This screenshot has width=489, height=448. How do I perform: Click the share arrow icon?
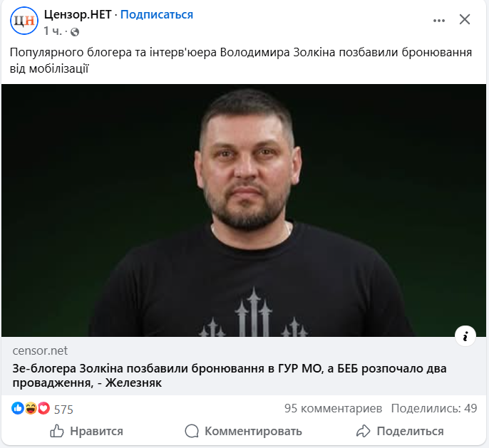tap(364, 431)
